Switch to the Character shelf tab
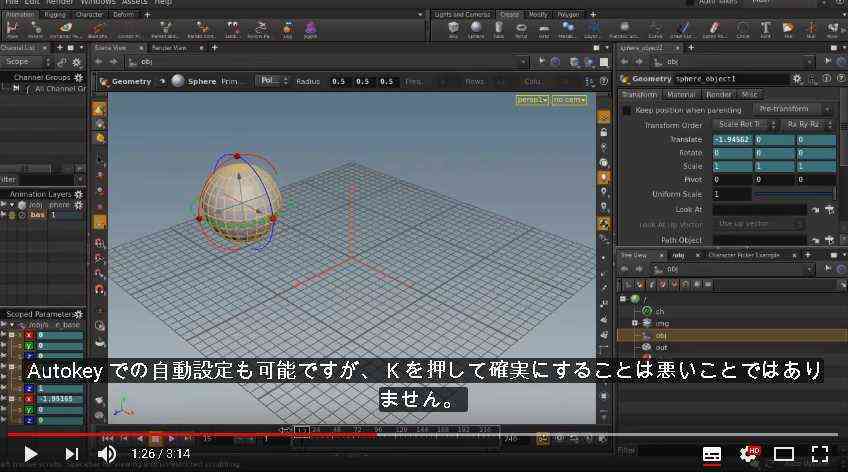The image size is (848, 473). [89, 15]
